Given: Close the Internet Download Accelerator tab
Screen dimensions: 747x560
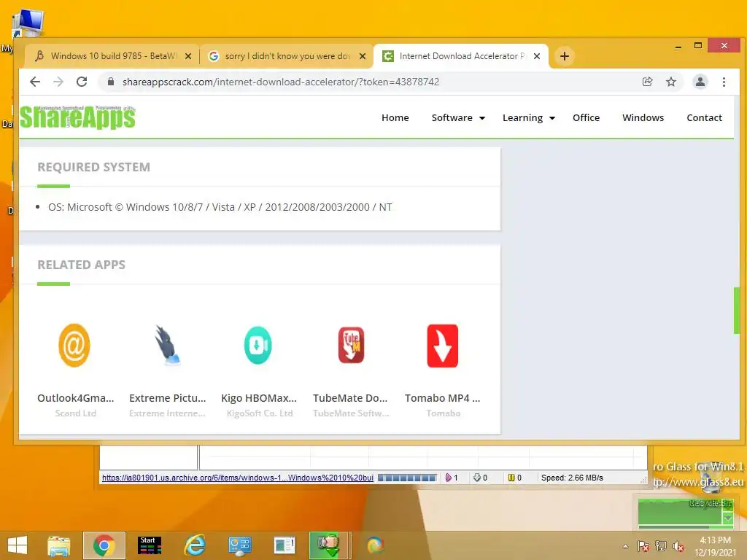Looking at the screenshot, I should (x=537, y=56).
